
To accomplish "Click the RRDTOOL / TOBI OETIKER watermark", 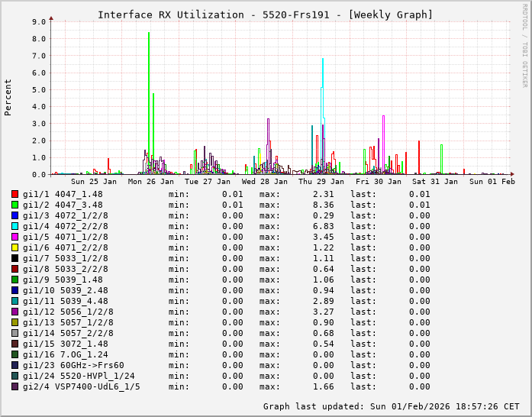I will point(524,44).
